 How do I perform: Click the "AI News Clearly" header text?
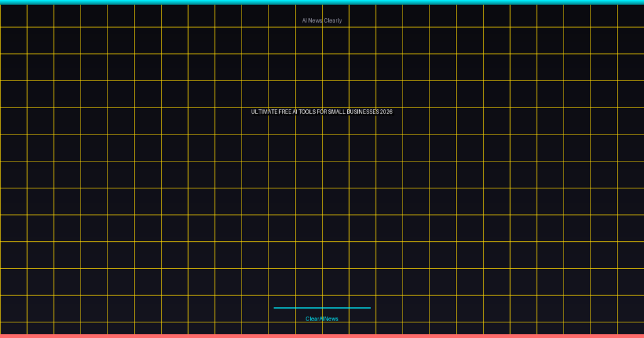pos(322,21)
